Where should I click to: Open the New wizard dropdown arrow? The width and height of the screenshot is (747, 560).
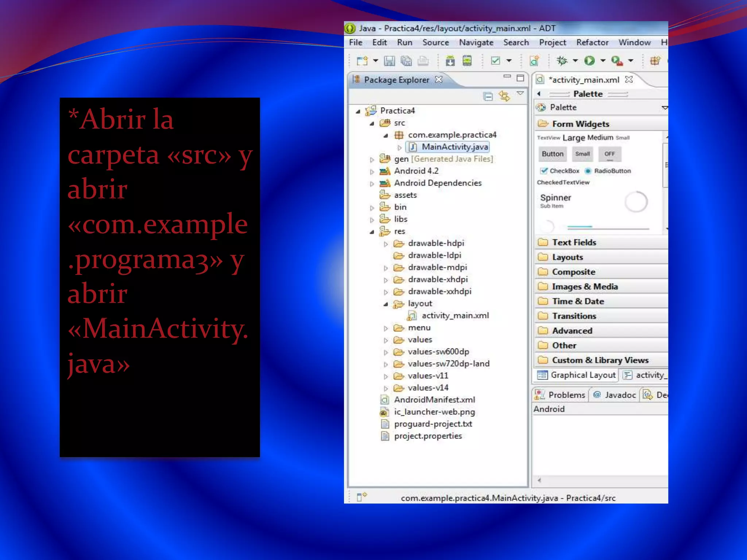pos(375,61)
